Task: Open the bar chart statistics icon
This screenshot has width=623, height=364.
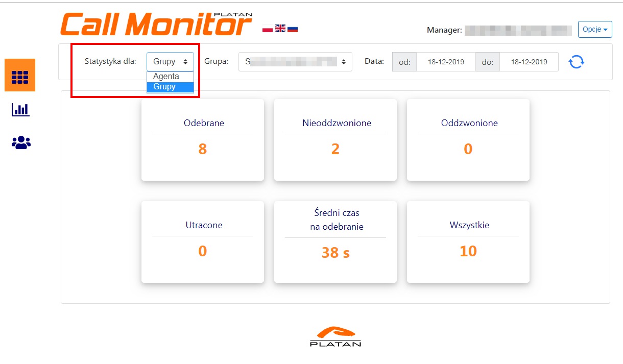Action: click(x=20, y=110)
